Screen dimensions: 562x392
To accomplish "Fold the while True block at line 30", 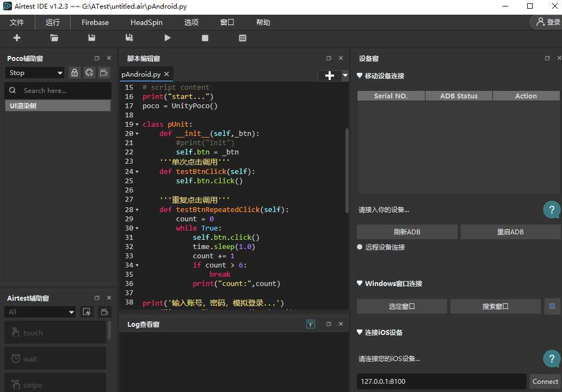I will tap(137, 228).
